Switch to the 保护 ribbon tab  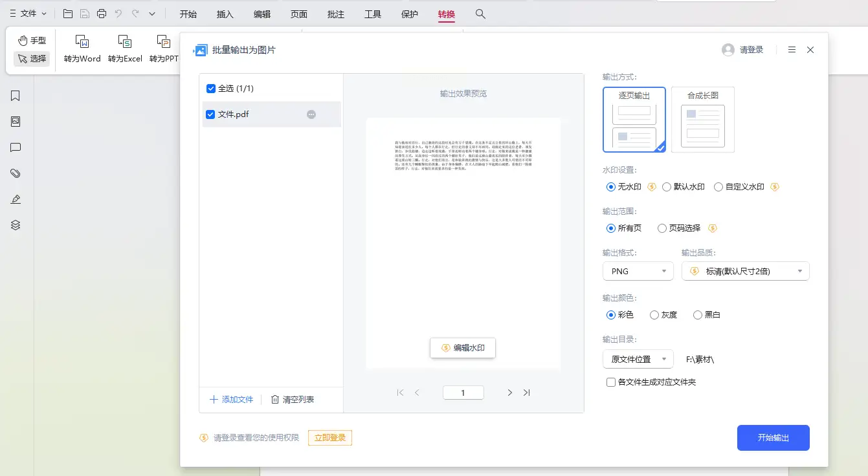[x=410, y=14]
